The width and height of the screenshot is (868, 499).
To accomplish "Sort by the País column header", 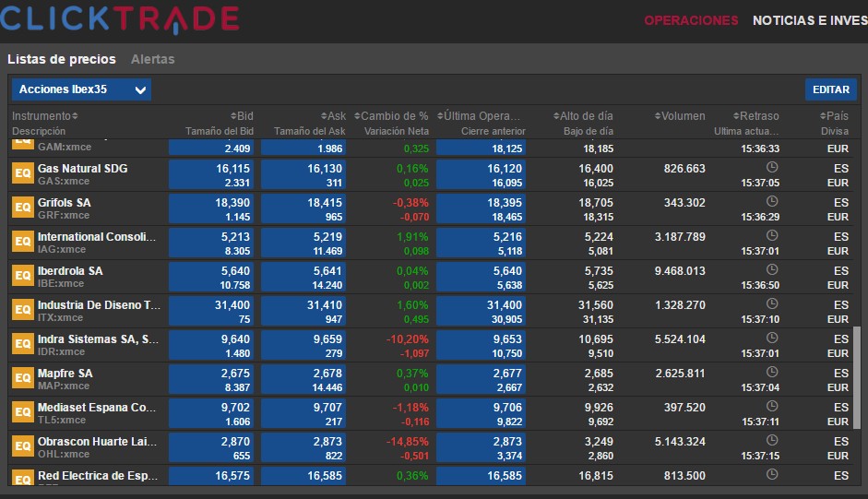I will click(x=834, y=116).
